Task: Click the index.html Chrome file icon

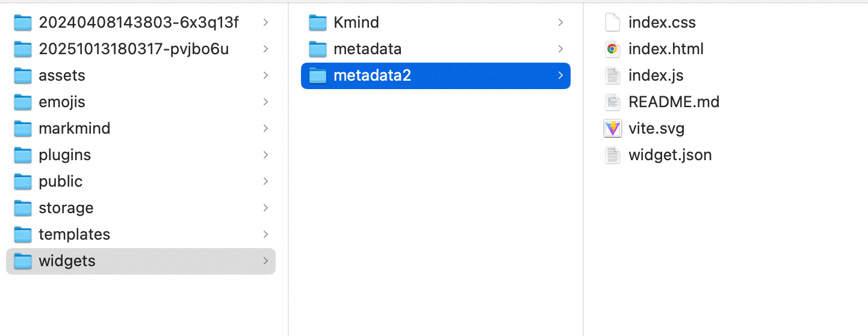Action: tap(612, 49)
